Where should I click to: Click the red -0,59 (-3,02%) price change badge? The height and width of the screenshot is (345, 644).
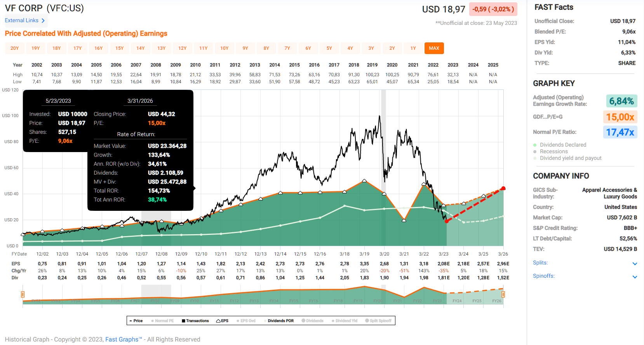click(493, 9)
